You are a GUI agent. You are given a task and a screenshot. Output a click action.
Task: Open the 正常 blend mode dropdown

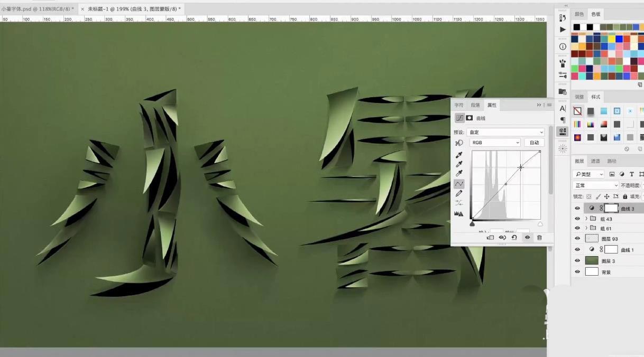[x=596, y=185]
